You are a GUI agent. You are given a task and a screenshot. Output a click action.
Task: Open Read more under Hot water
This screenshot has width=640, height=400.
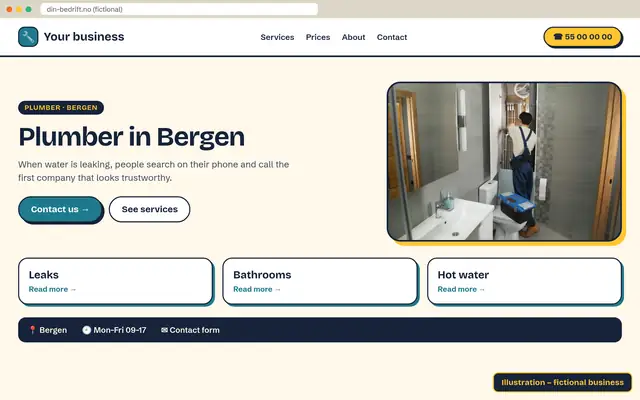click(x=461, y=289)
